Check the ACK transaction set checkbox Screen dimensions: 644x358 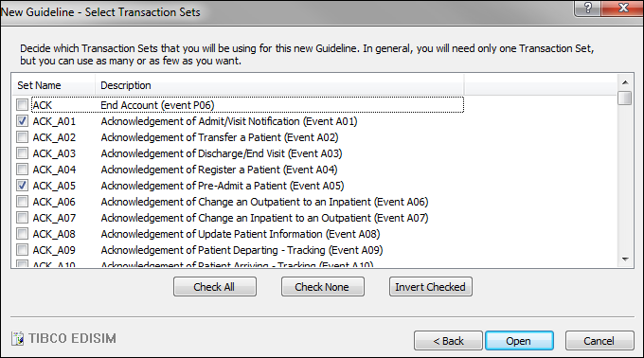coord(22,105)
